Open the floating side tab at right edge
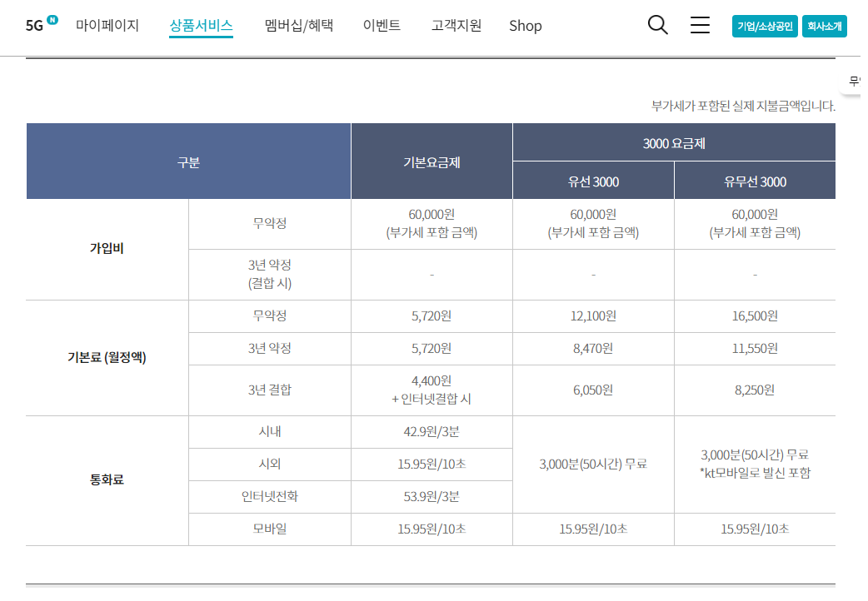 (x=853, y=82)
